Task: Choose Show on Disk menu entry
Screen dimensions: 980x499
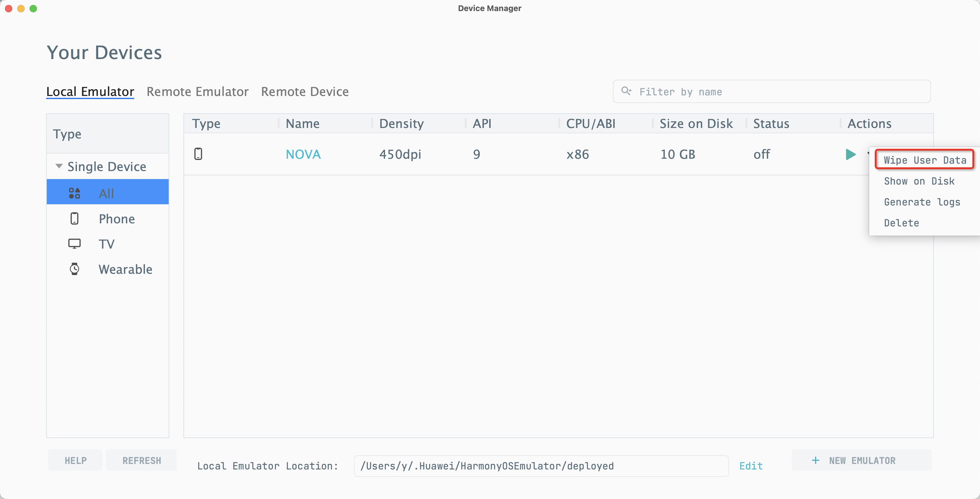Action: click(x=919, y=181)
